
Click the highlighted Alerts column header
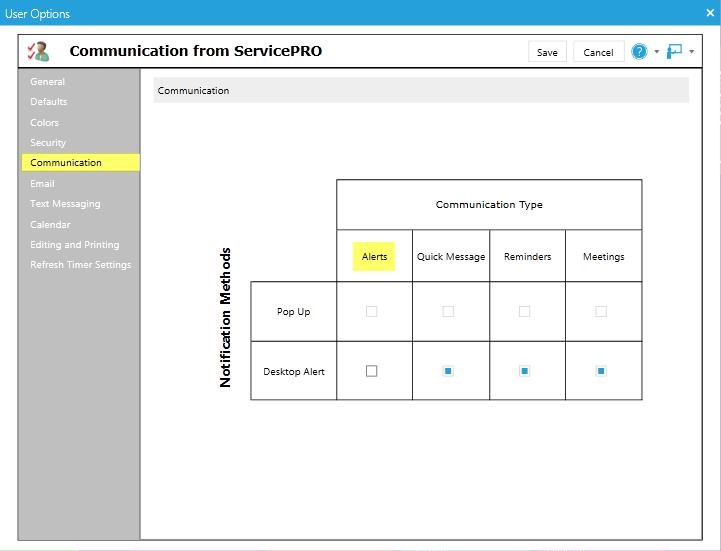click(x=374, y=256)
